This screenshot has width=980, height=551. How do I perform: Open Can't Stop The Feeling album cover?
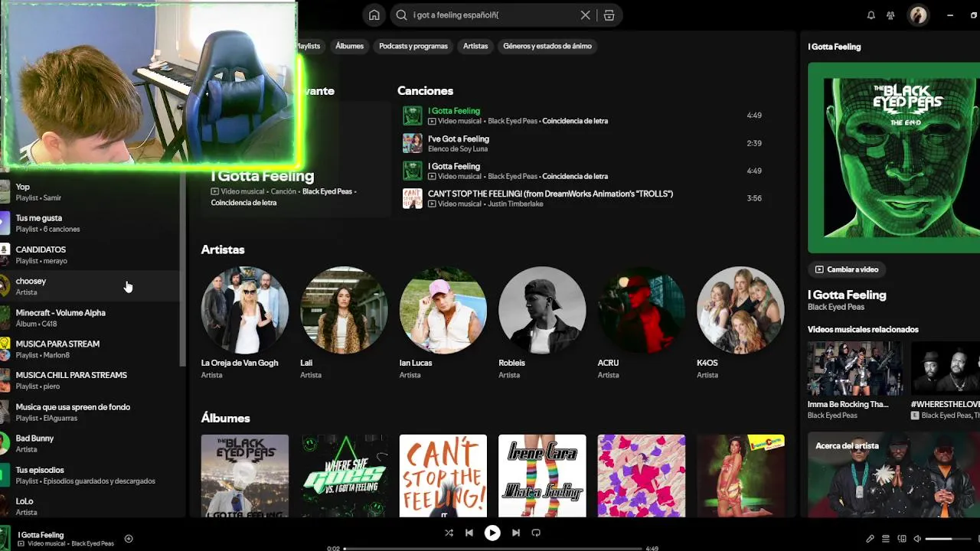443,476
